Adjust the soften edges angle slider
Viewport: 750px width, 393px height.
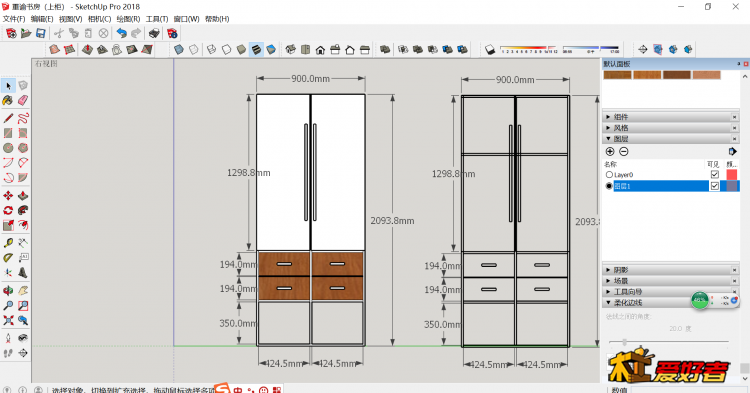625,342
